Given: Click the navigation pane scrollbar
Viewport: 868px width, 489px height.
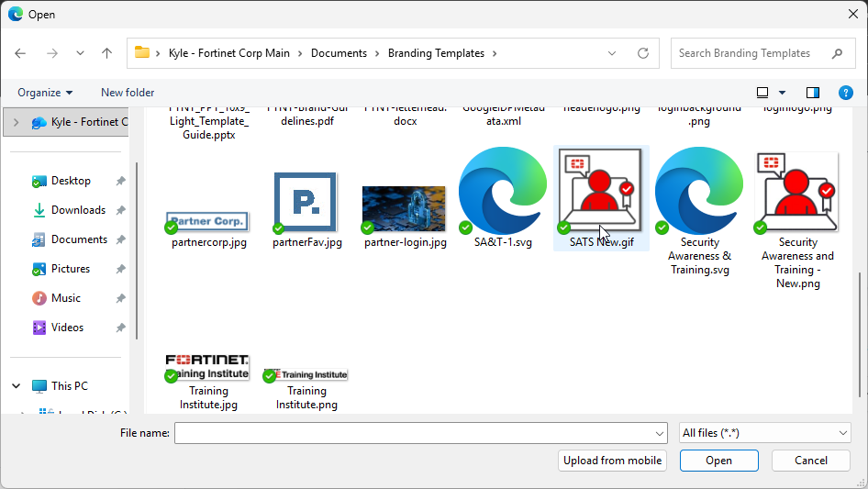Looking at the screenshot, I should point(136,250).
